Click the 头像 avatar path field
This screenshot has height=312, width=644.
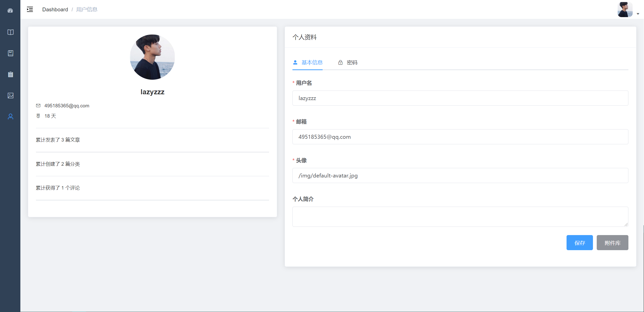pos(460,176)
